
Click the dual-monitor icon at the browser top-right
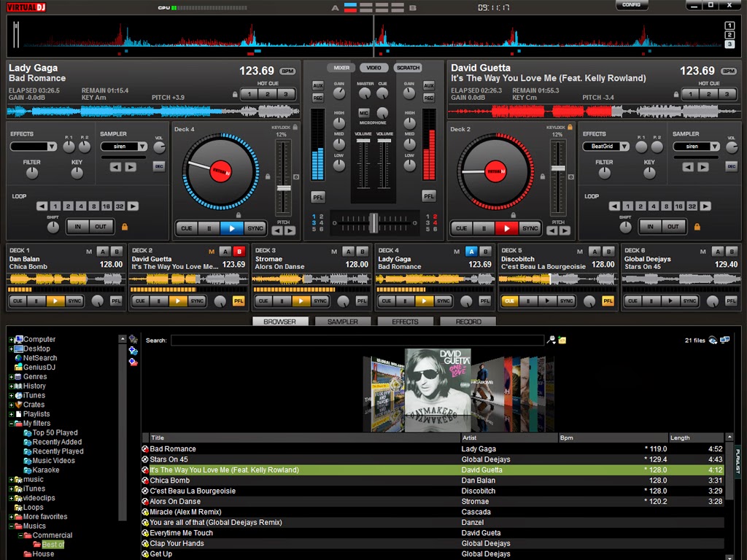725,339
